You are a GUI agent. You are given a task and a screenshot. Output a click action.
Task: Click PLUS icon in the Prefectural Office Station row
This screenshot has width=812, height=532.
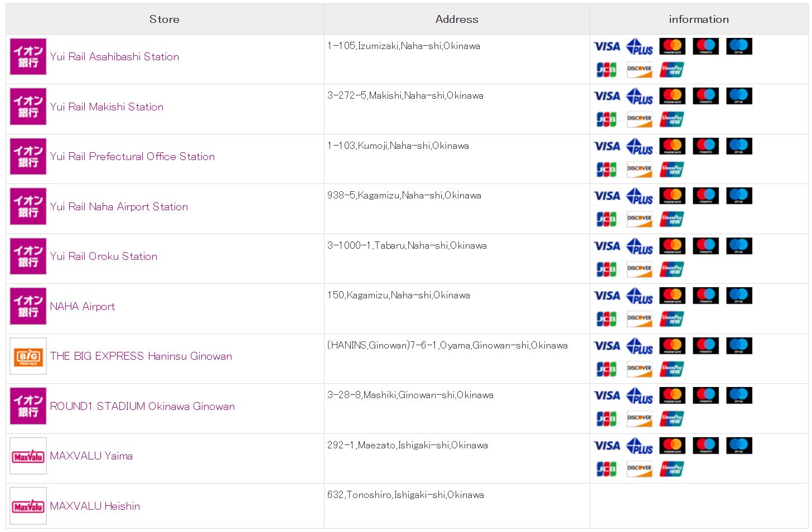(x=640, y=146)
